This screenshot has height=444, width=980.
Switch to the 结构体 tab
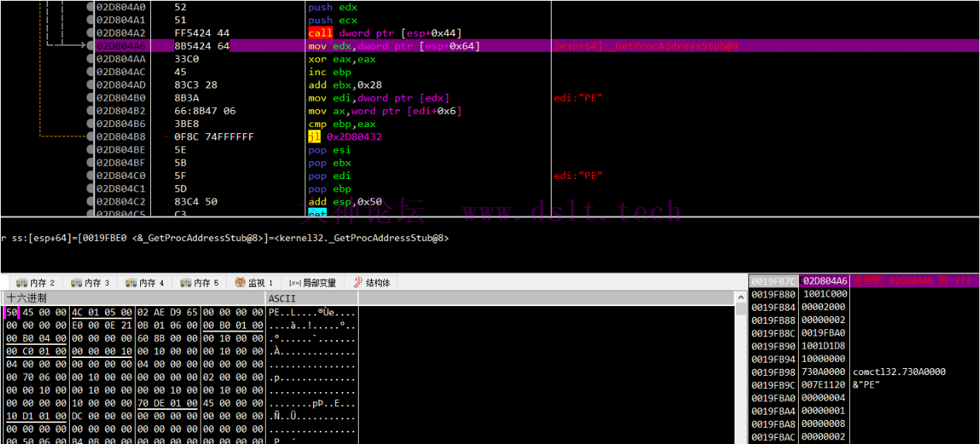click(x=377, y=283)
